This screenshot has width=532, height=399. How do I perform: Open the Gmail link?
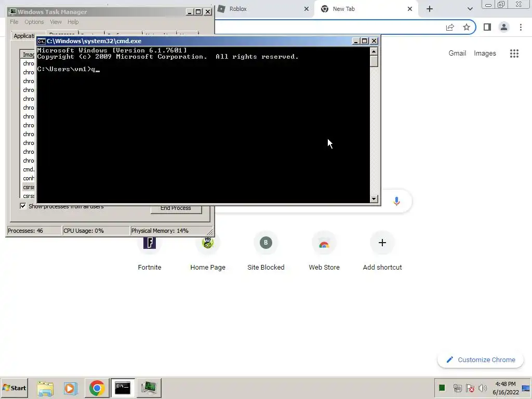457,54
